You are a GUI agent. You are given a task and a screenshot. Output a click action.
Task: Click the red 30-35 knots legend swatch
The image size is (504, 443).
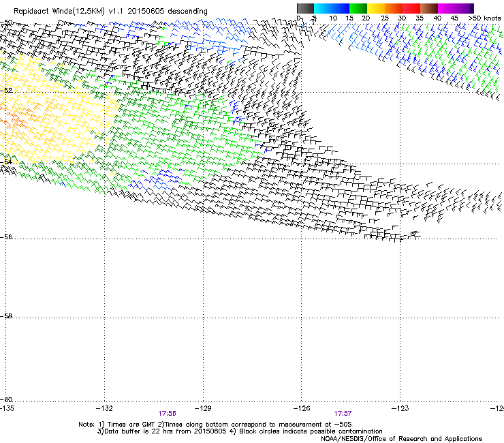(x=411, y=8)
